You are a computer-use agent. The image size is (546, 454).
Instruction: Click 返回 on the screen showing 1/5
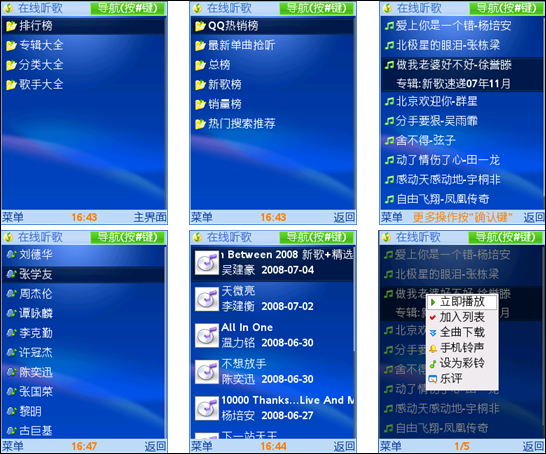point(533,446)
